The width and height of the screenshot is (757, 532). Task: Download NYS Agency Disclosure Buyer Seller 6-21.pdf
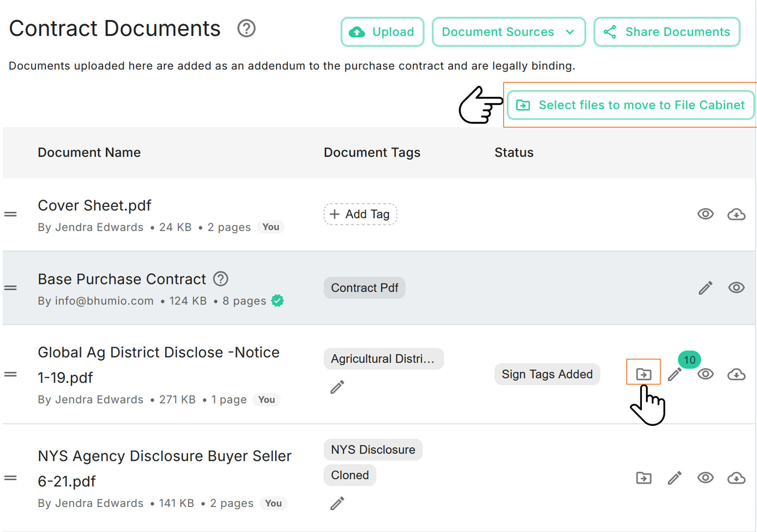(736, 478)
